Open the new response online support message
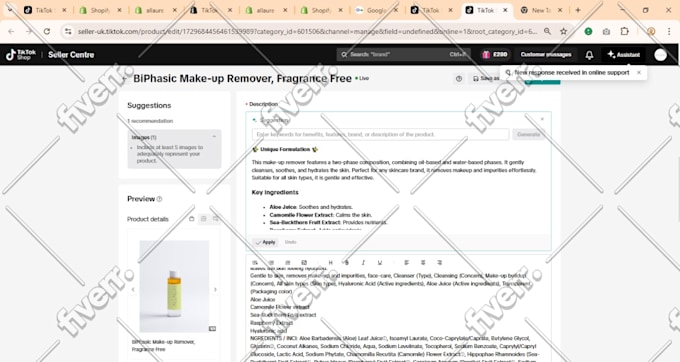Viewport: 680px width, 362px height. (572, 73)
